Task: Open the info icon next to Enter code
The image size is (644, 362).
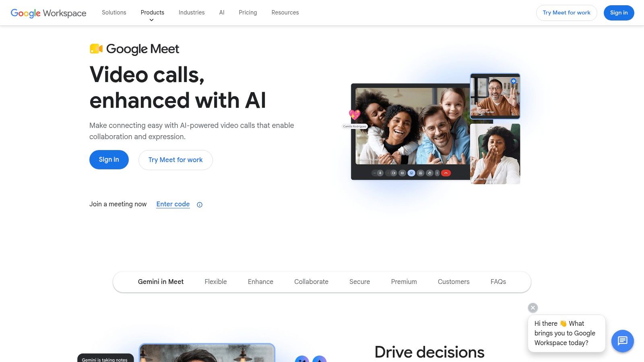Action: point(200,205)
